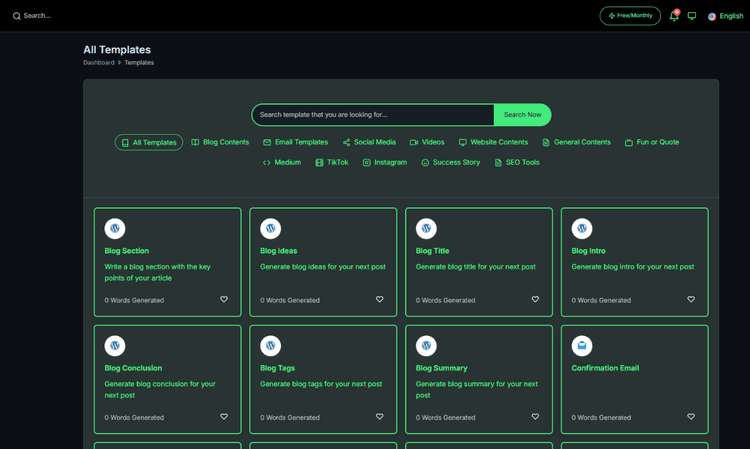This screenshot has height=449, width=750.
Task: Click the monitor display icon in header
Action: [x=692, y=16]
